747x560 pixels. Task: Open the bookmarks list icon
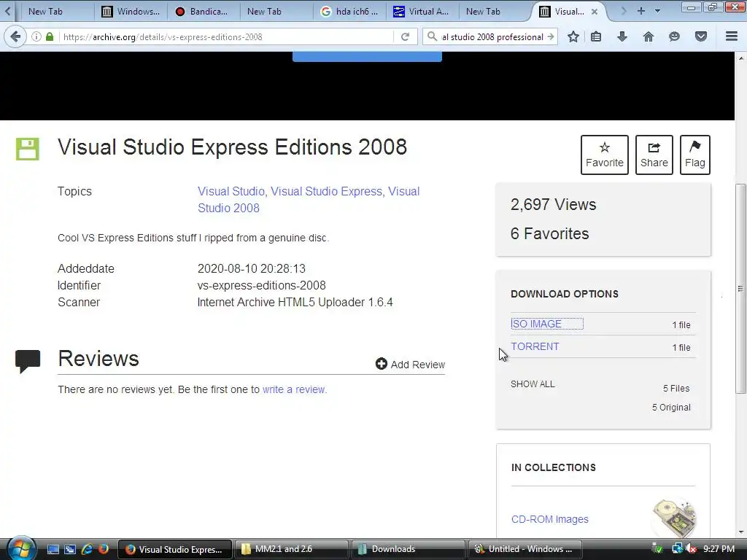(596, 36)
